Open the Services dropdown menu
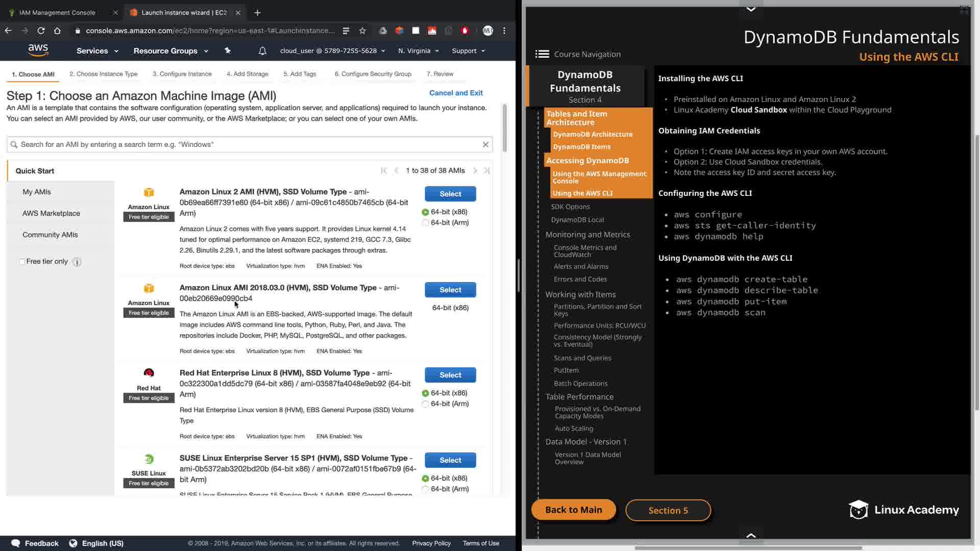Image resolution: width=980 pixels, height=551 pixels. pyautogui.click(x=97, y=51)
